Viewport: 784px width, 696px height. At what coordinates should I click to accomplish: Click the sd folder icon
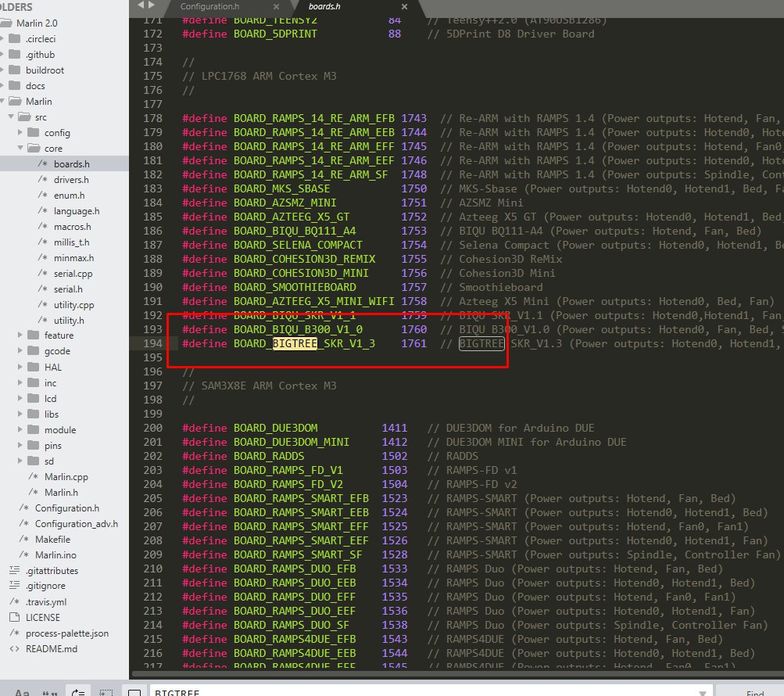tap(34, 461)
